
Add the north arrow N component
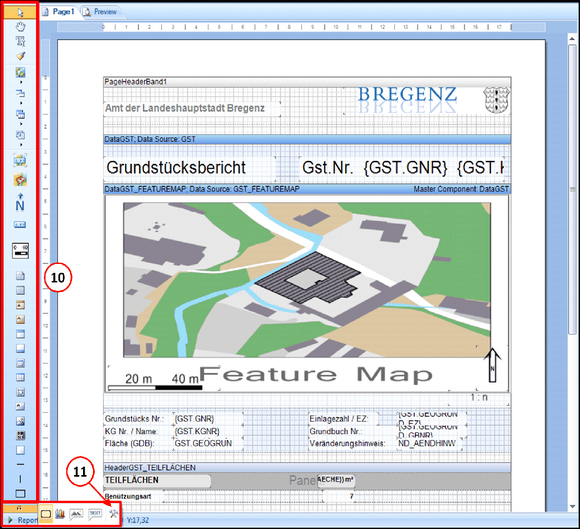click(20, 202)
